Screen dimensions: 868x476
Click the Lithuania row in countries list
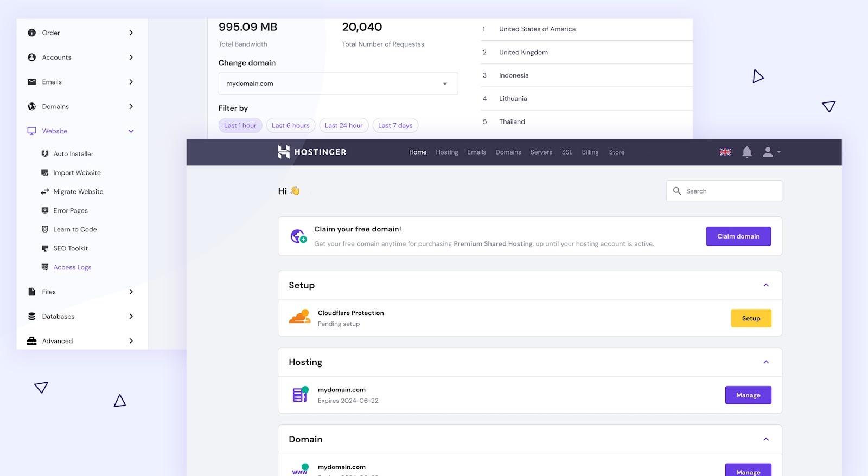tap(586, 99)
